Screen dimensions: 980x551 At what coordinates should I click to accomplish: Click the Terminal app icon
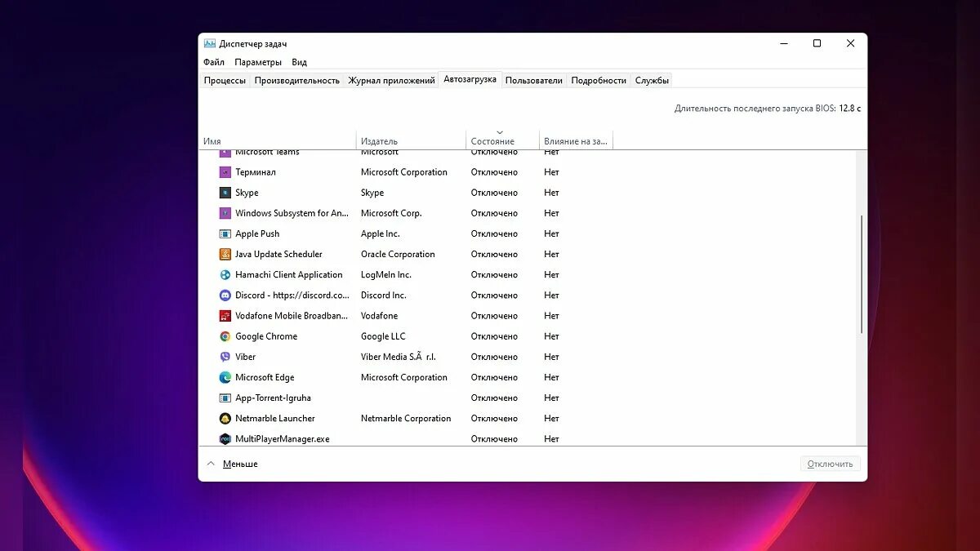click(225, 172)
